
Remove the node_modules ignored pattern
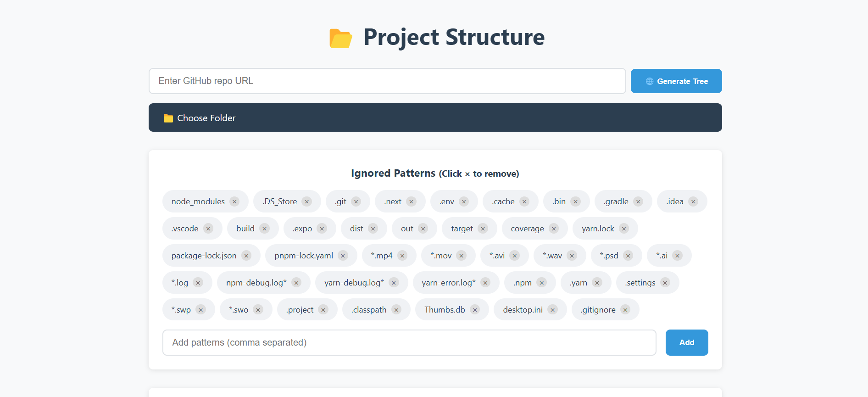click(234, 201)
